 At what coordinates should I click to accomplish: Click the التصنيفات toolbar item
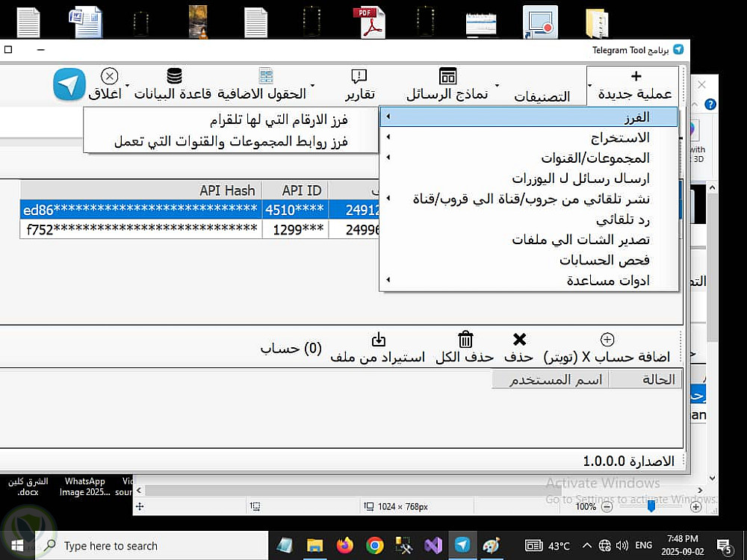pos(542,96)
